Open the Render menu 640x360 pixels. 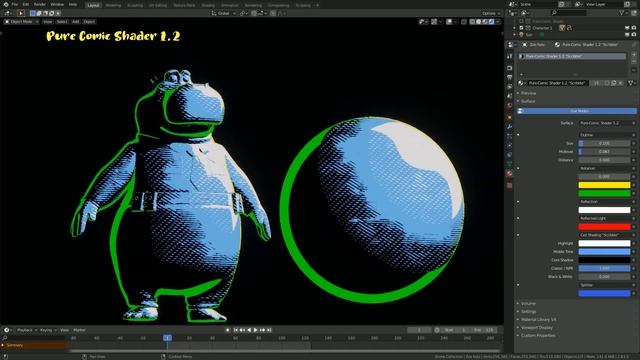pos(40,4)
